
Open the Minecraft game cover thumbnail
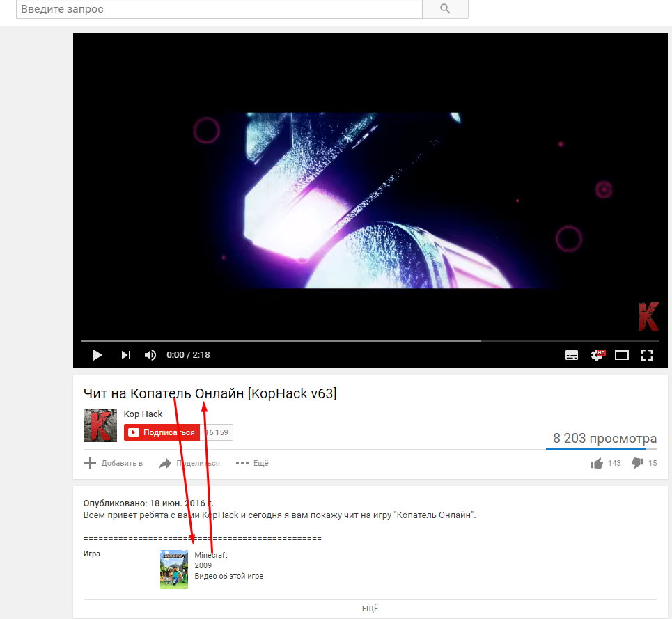pyautogui.click(x=174, y=570)
